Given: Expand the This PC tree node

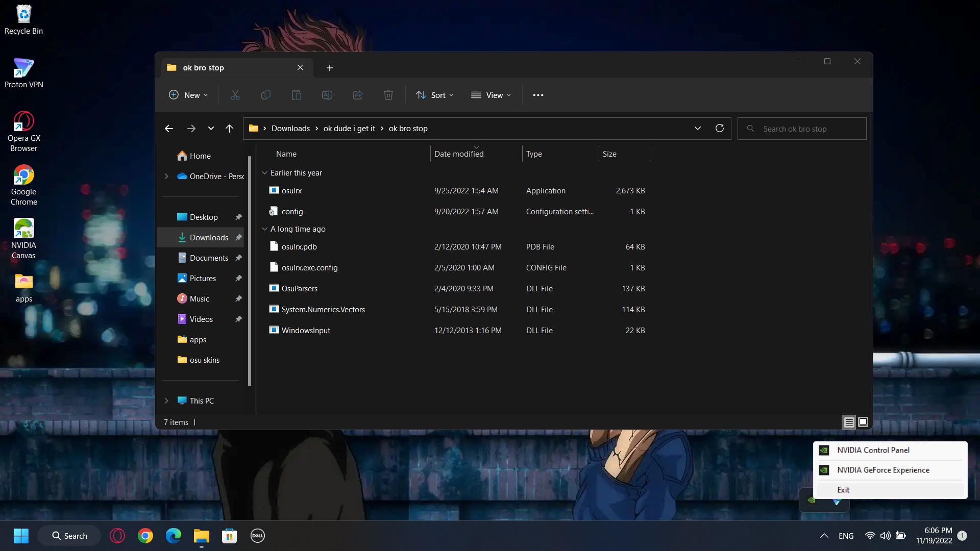Looking at the screenshot, I should [x=166, y=401].
